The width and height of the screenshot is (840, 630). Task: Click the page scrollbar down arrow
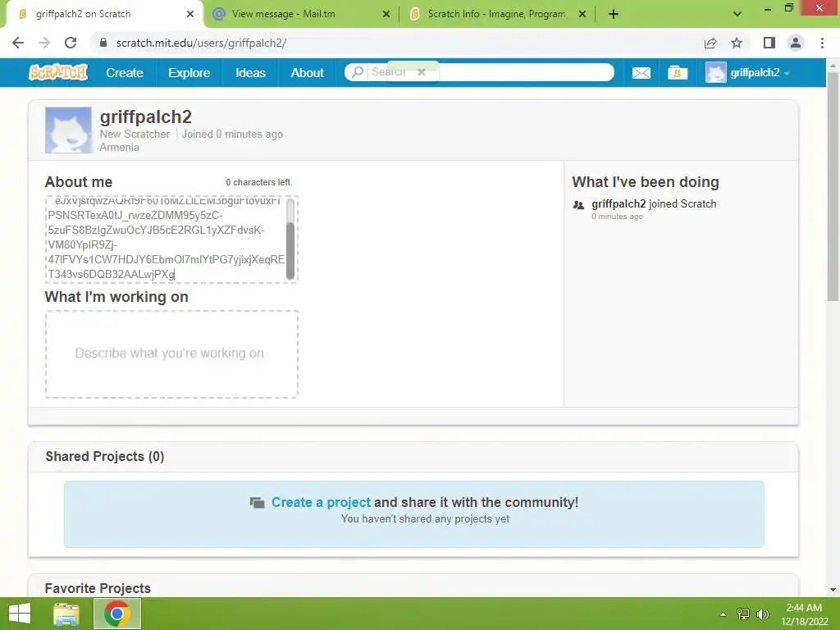[833, 590]
